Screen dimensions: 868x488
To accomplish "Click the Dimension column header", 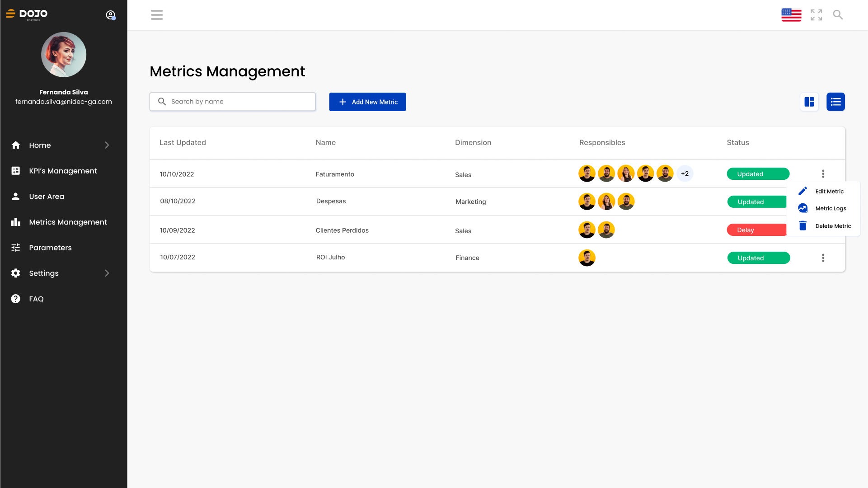I will click(x=473, y=142).
